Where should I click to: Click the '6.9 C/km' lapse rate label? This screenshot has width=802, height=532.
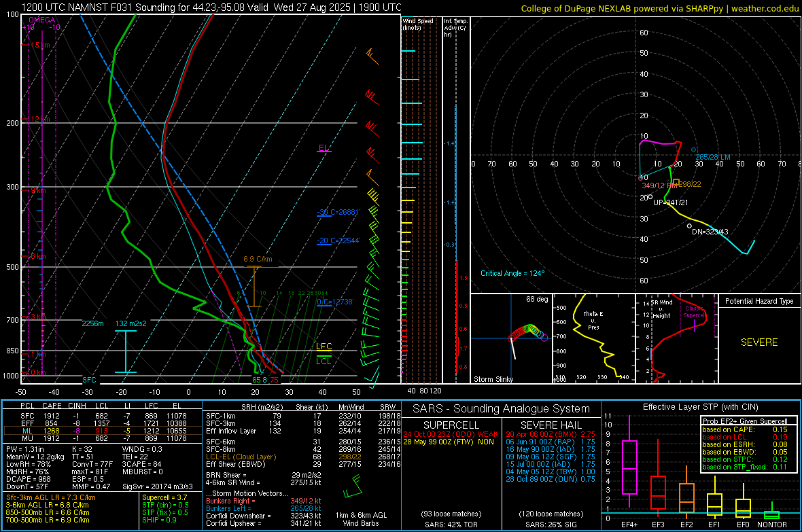[x=258, y=260]
